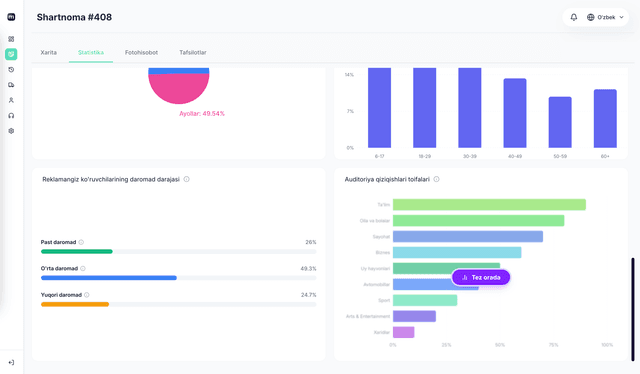640x374 pixels.
Task: Click the Sport interest bar
Action: click(425, 300)
